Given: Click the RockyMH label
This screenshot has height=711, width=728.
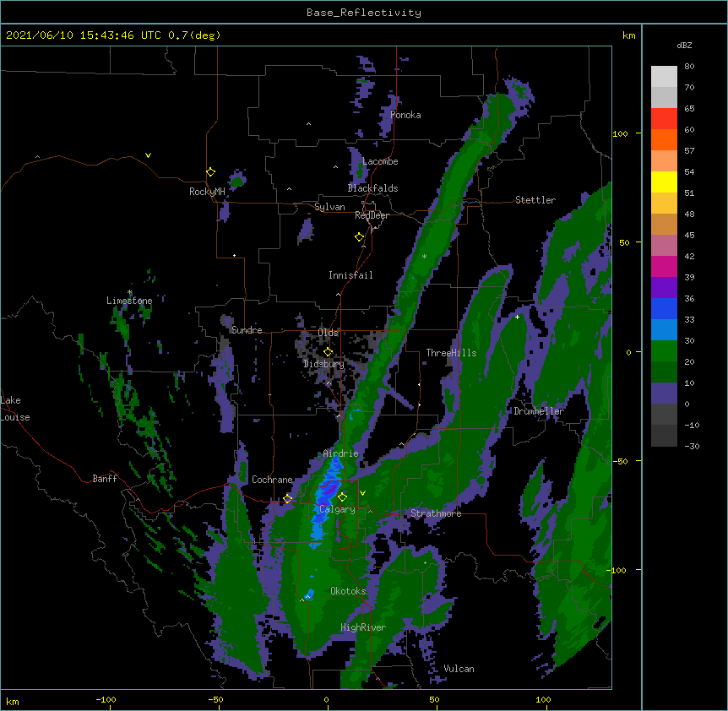Looking at the screenshot, I should [x=207, y=192].
